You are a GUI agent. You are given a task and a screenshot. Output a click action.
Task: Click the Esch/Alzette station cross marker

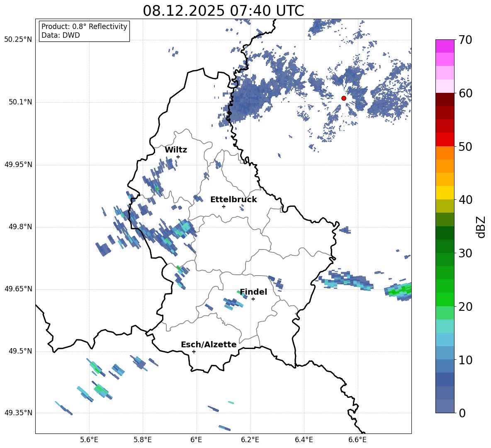tap(194, 351)
